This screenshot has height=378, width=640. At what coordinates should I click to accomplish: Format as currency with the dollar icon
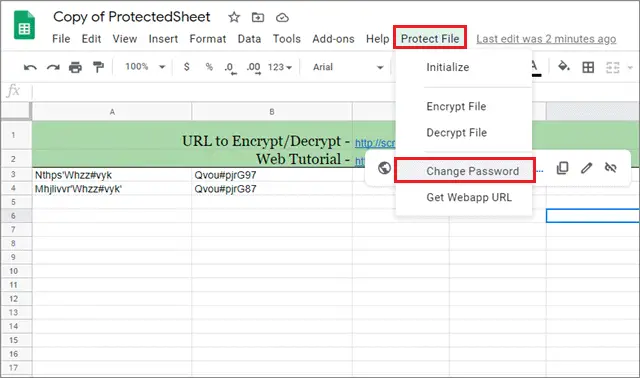(187, 67)
